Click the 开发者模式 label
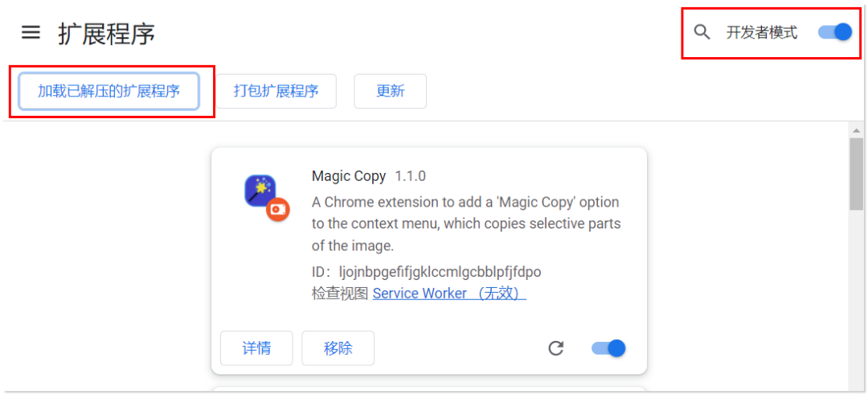The height and width of the screenshot is (395, 868). [x=762, y=33]
